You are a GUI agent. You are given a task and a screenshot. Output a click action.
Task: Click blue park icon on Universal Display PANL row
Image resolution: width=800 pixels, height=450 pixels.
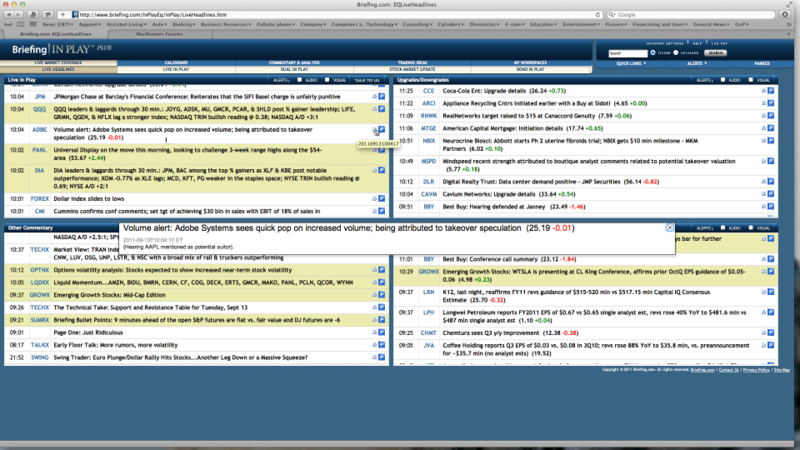[x=382, y=150]
